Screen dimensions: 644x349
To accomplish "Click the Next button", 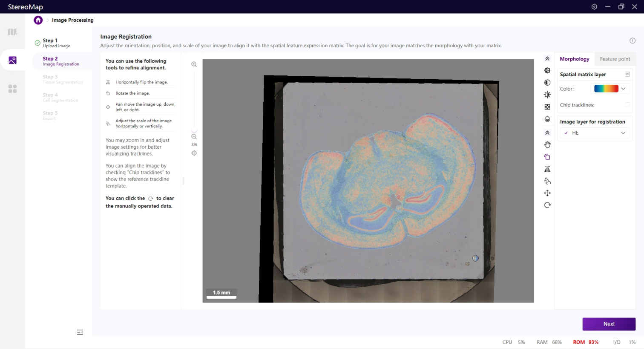I will coord(609,324).
